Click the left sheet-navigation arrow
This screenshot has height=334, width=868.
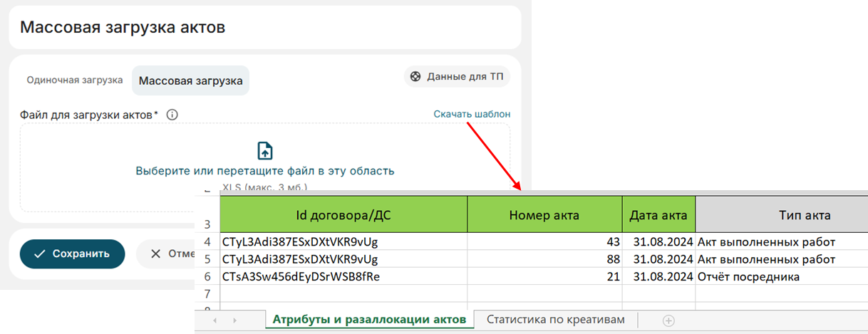click(215, 320)
